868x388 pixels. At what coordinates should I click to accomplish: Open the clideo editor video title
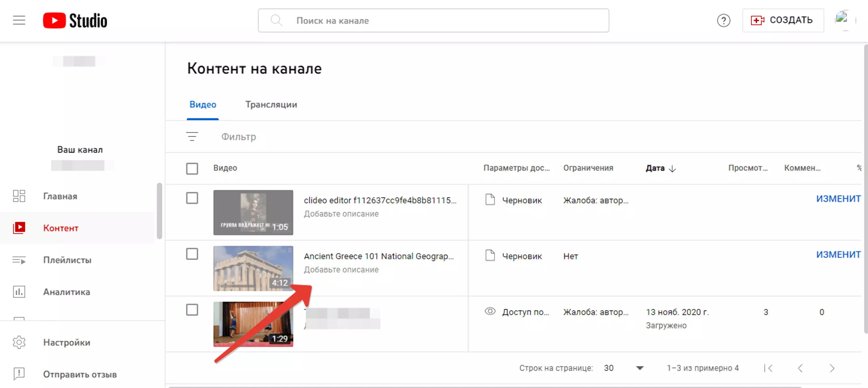pyautogui.click(x=380, y=200)
